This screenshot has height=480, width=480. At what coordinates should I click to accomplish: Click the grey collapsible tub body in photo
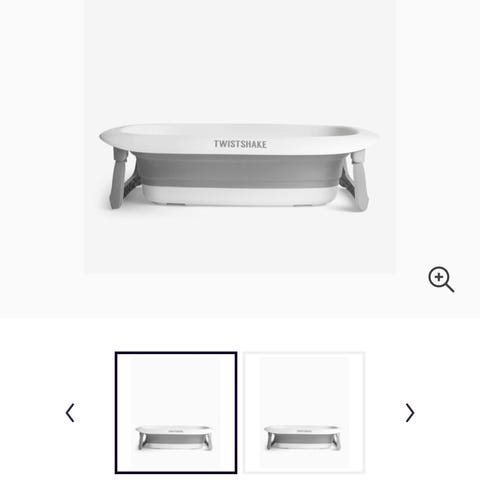[238, 171]
